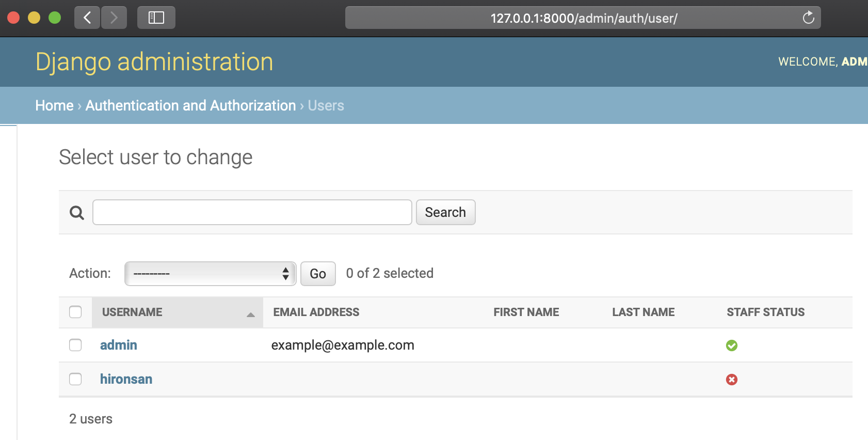Click the Users breadcrumb text
The width and height of the screenshot is (868, 440).
[x=326, y=105]
